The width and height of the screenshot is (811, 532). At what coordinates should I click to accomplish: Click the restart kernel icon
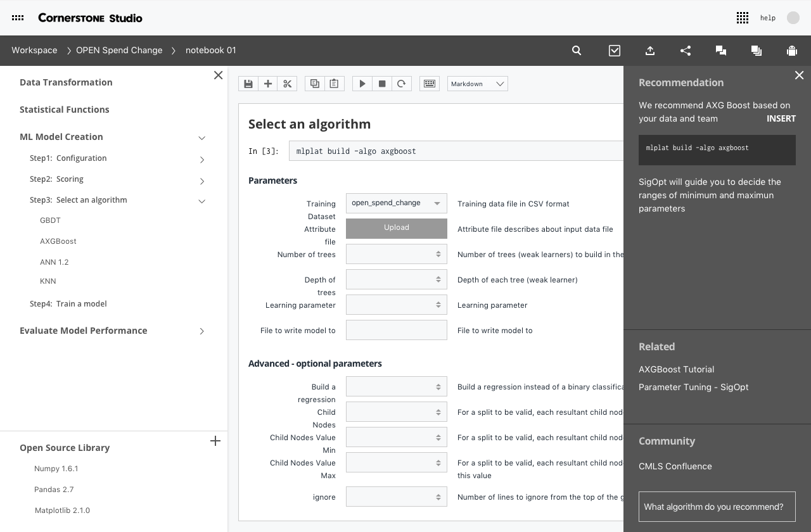pyautogui.click(x=401, y=84)
